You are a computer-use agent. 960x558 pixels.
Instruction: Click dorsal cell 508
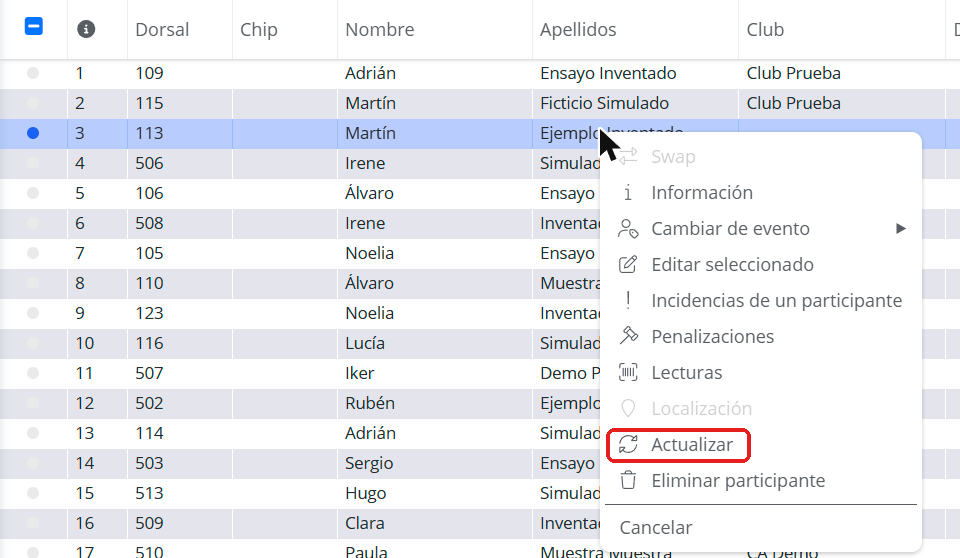(x=149, y=223)
